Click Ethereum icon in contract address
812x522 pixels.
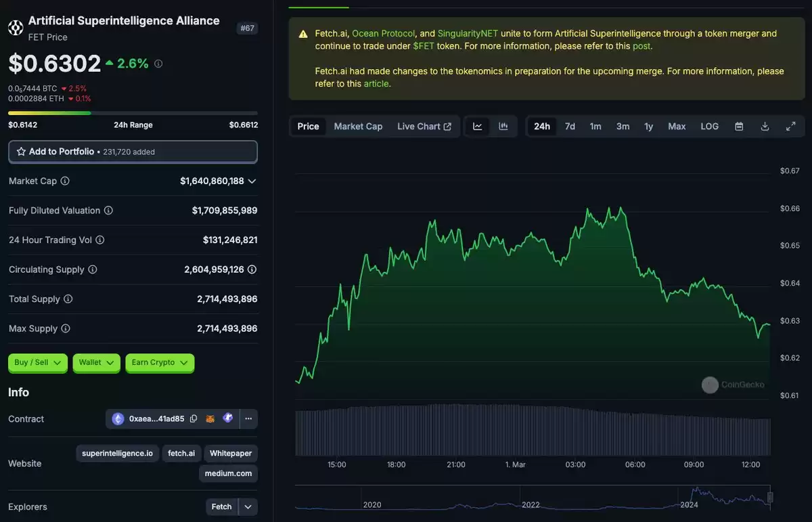[x=118, y=418]
